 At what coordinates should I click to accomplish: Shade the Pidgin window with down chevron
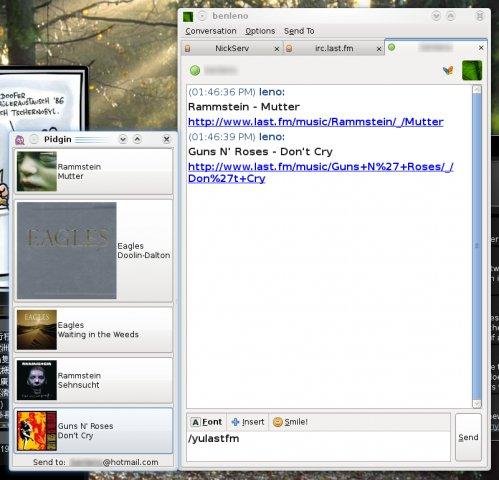click(123, 139)
